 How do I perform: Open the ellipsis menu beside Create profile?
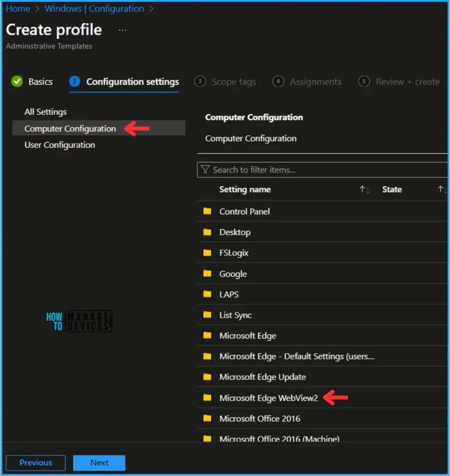point(122,30)
